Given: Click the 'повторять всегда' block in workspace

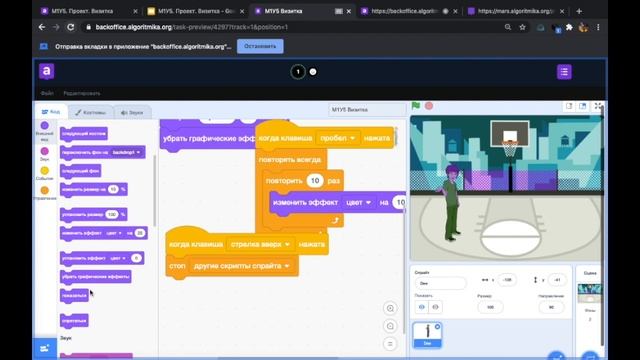Looking at the screenshot, I should 290,160.
